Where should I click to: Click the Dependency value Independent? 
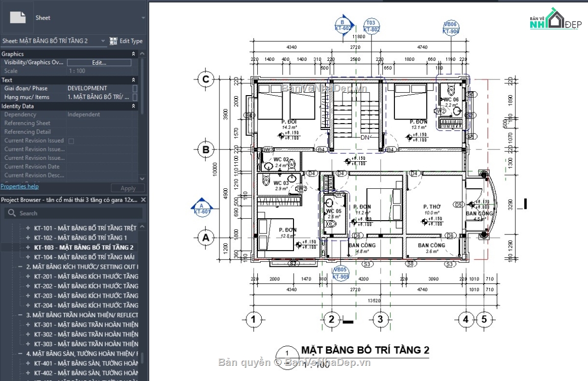[84, 115]
